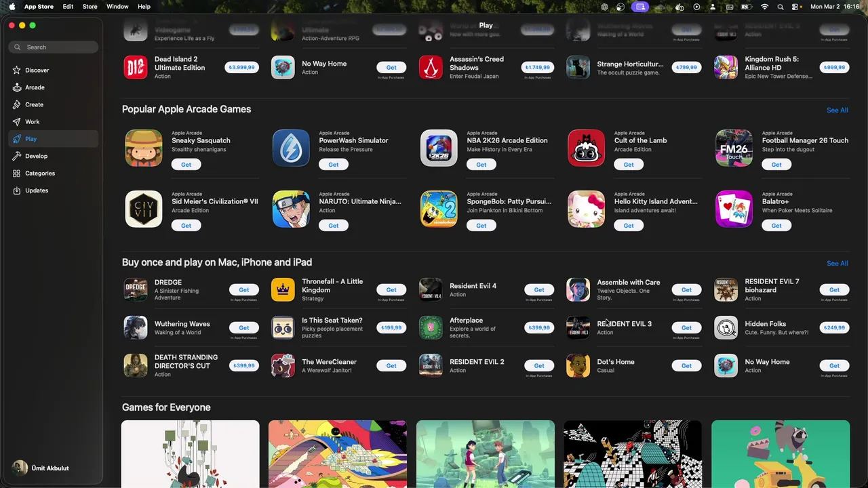Buy Dead Island 2 for 3.999,99
868x488 pixels.
click(242, 67)
